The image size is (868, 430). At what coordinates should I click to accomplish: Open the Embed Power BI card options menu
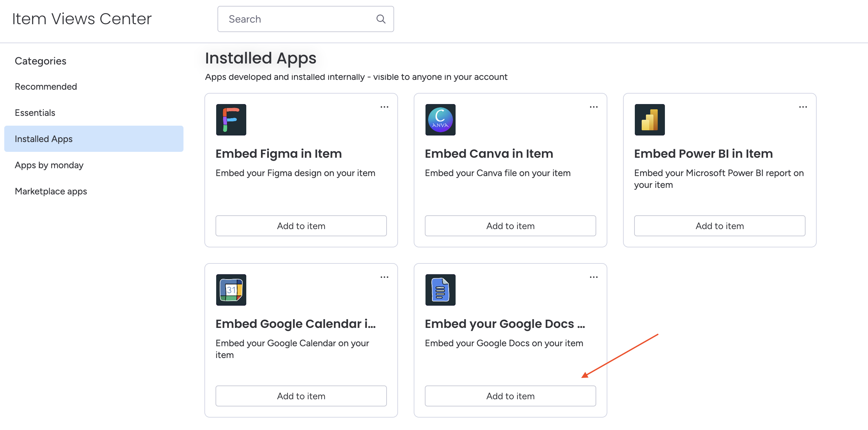coord(803,107)
